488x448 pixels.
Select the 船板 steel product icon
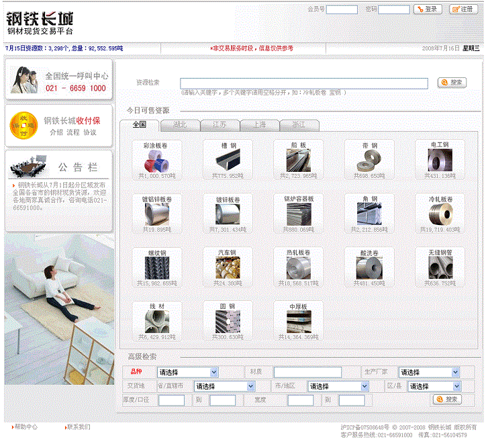pos(299,161)
